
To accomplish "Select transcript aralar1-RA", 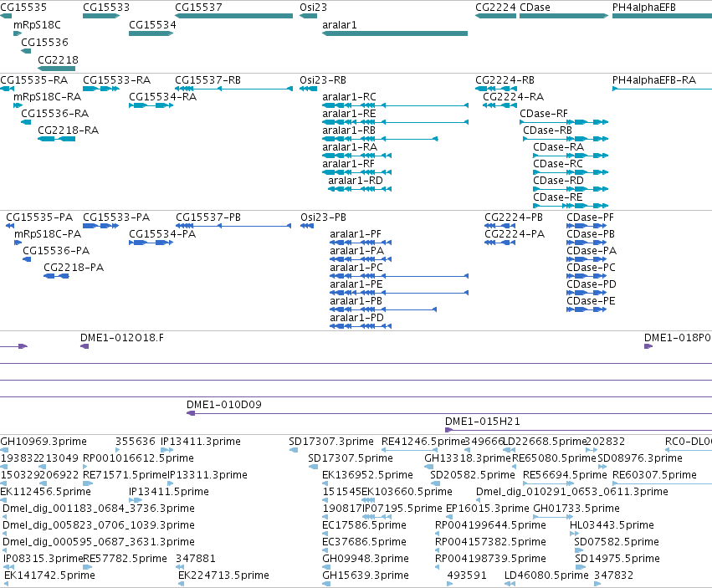I will point(357,156).
